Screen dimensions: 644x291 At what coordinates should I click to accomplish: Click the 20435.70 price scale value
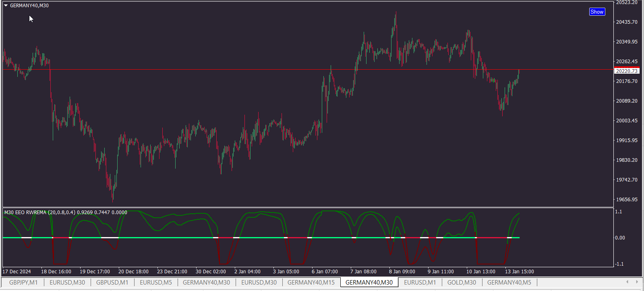coord(627,22)
